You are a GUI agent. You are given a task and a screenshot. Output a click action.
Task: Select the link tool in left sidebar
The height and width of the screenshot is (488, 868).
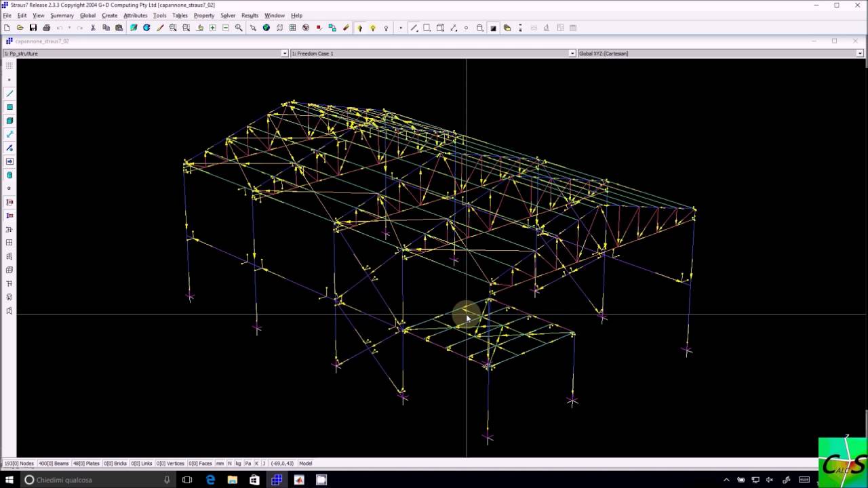(x=9, y=134)
